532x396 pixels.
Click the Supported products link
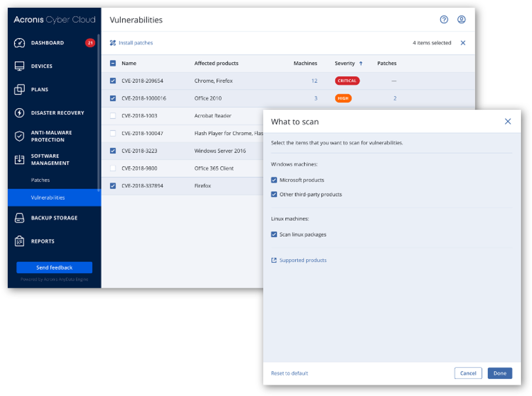(x=303, y=260)
